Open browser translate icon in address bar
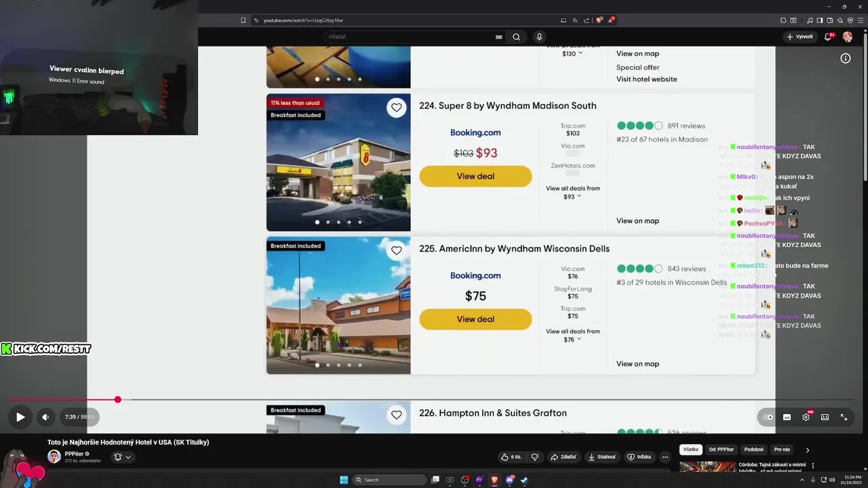Viewport: 868px width, 488px height. (x=575, y=20)
